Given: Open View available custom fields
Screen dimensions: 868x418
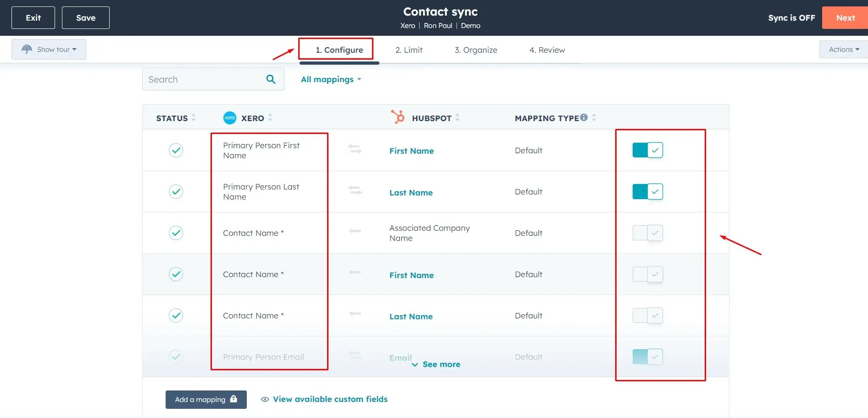Looking at the screenshot, I should 330,399.
